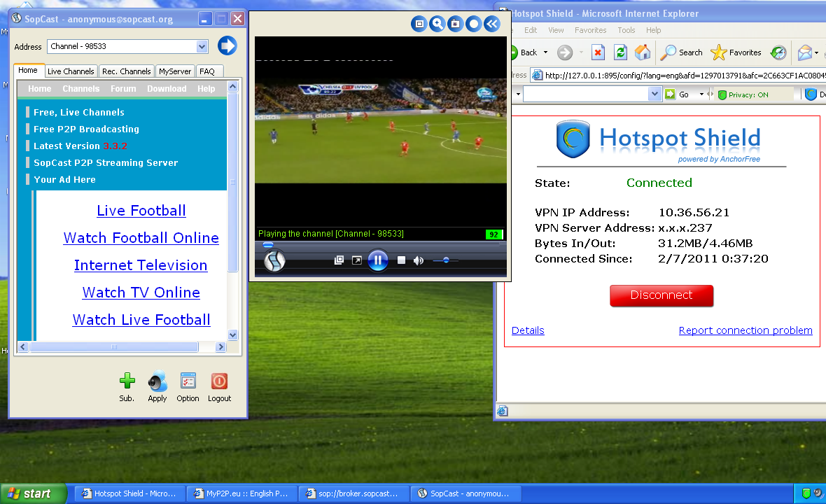The height and width of the screenshot is (504, 826).
Task: Open SopCast P2P Streaming Server entry
Action: coord(106,162)
